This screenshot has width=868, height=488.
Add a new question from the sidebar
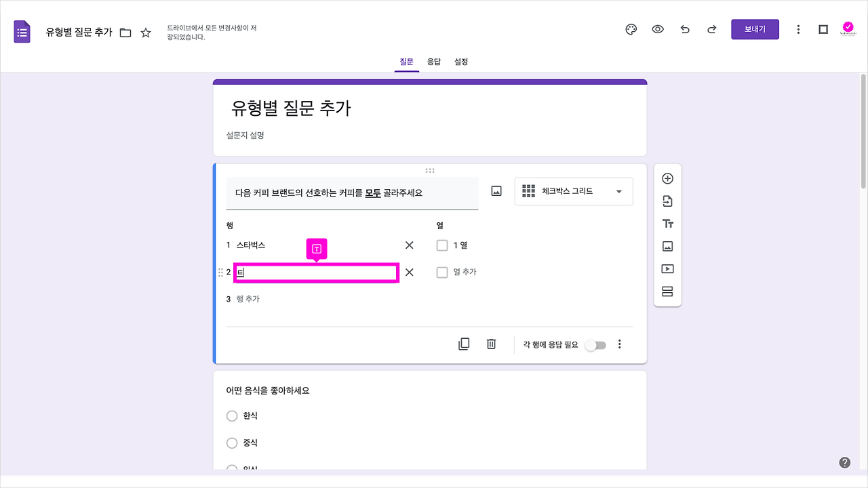[667, 178]
